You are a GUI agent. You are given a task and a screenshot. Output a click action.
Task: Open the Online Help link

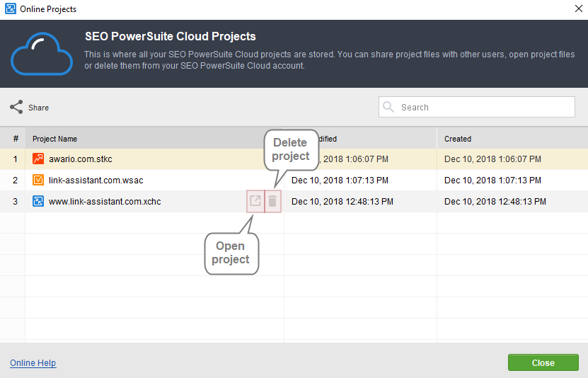[33, 363]
